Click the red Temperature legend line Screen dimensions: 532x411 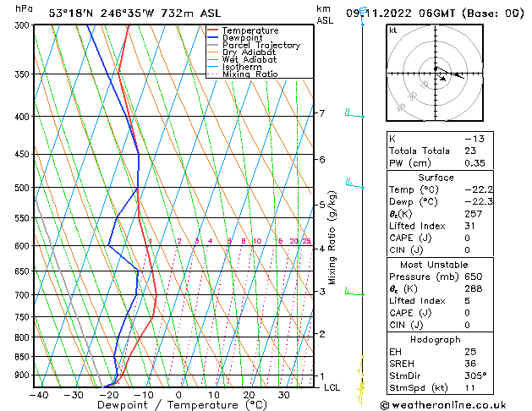[212, 30]
